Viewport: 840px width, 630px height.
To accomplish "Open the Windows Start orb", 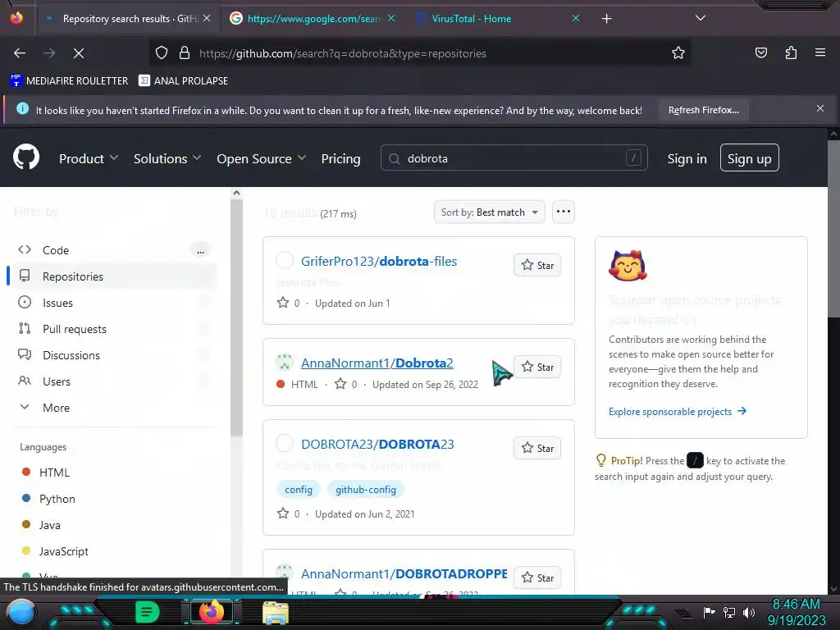I will coord(21,613).
